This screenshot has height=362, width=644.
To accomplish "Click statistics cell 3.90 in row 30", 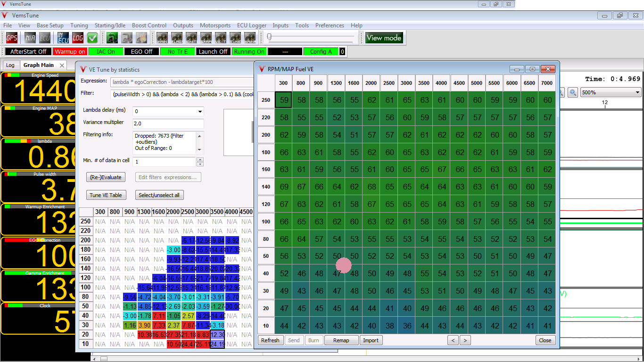I will point(144,325).
